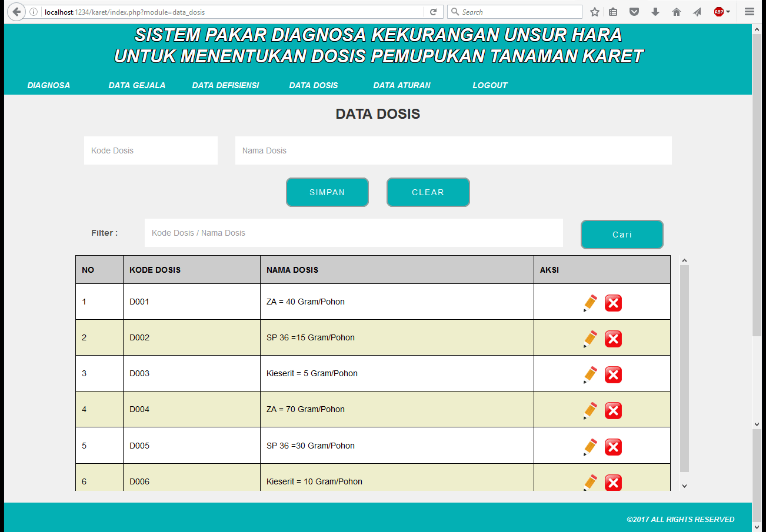Edit the D001 dose row with pencil icon
Image resolution: width=766 pixels, height=532 pixels.
click(590, 303)
